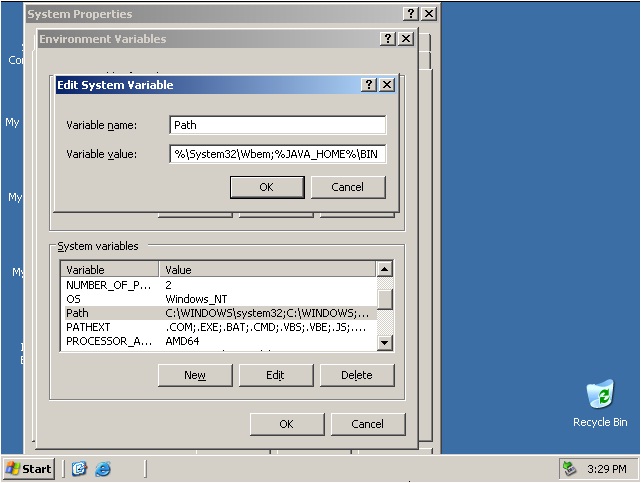Click the system tray notification icon
The width and height of the screenshot is (641, 483).
570,468
